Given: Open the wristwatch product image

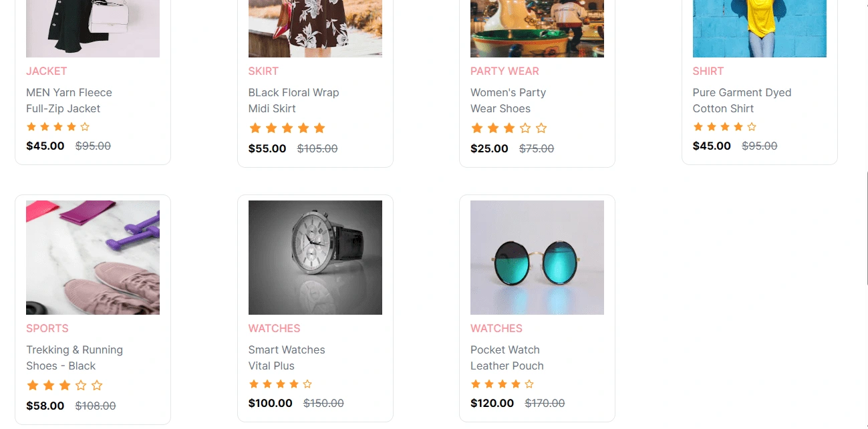Looking at the screenshot, I should pos(315,257).
